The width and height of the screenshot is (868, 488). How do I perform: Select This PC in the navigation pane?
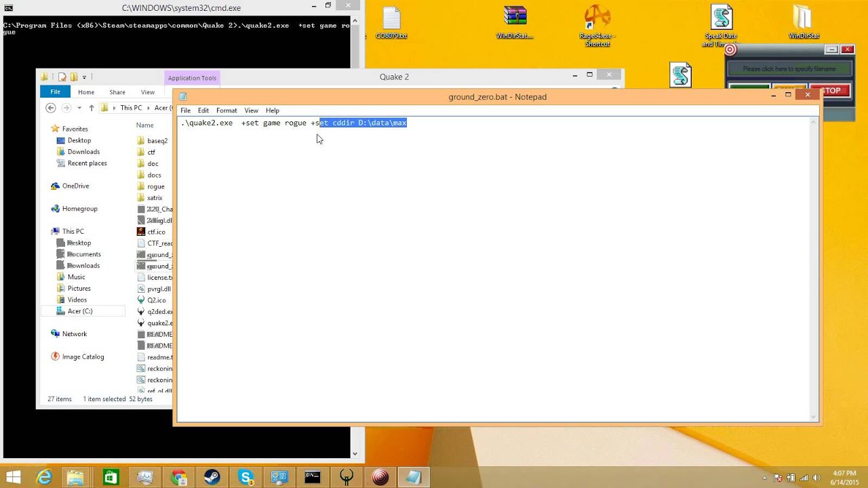click(73, 231)
